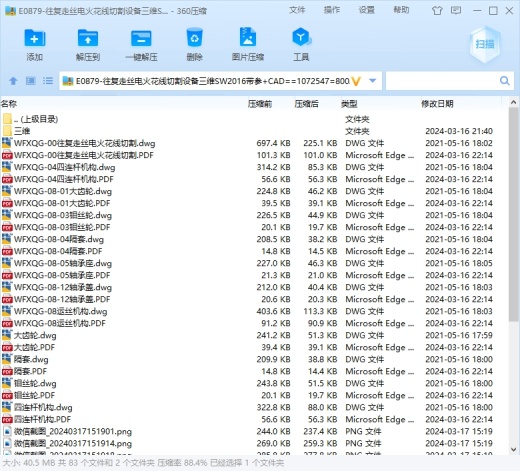Sort by the 修改日期 column header

point(437,104)
